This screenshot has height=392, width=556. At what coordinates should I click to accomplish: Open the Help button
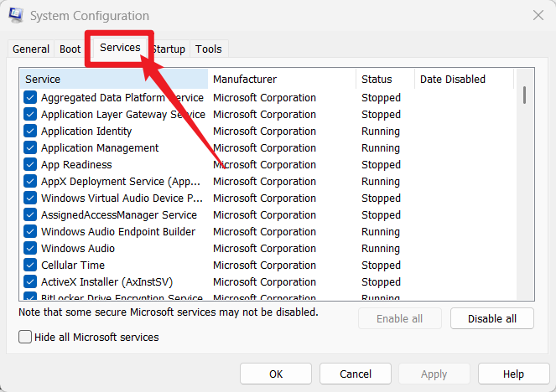coord(513,374)
